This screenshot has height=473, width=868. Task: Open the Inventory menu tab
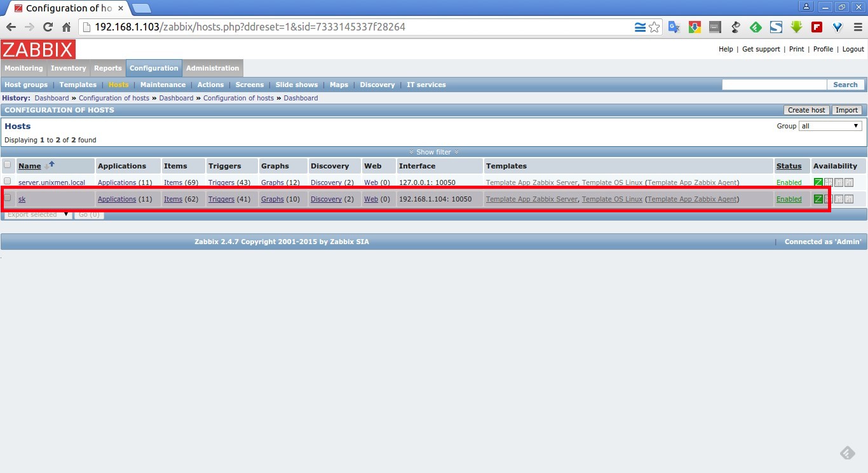pos(68,68)
